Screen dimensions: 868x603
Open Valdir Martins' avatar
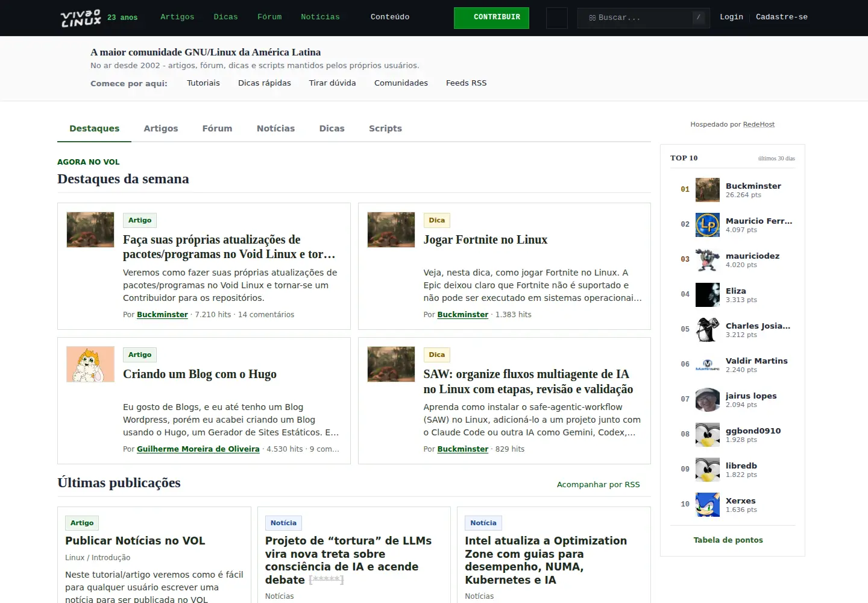[708, 365]
